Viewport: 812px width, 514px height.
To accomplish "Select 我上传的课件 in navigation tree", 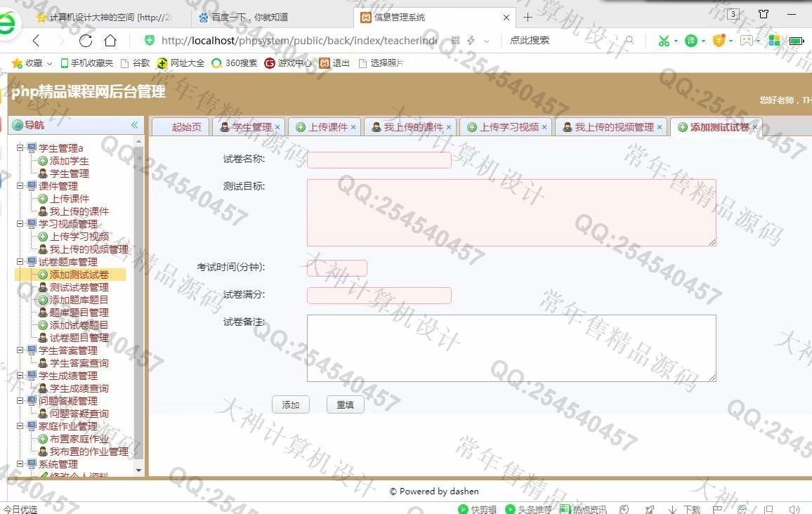I will (x=79, y=211).
